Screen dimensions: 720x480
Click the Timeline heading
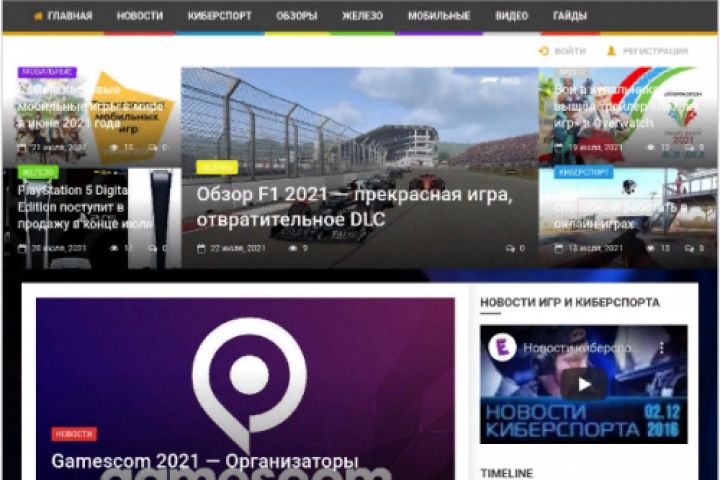(506, 473)
